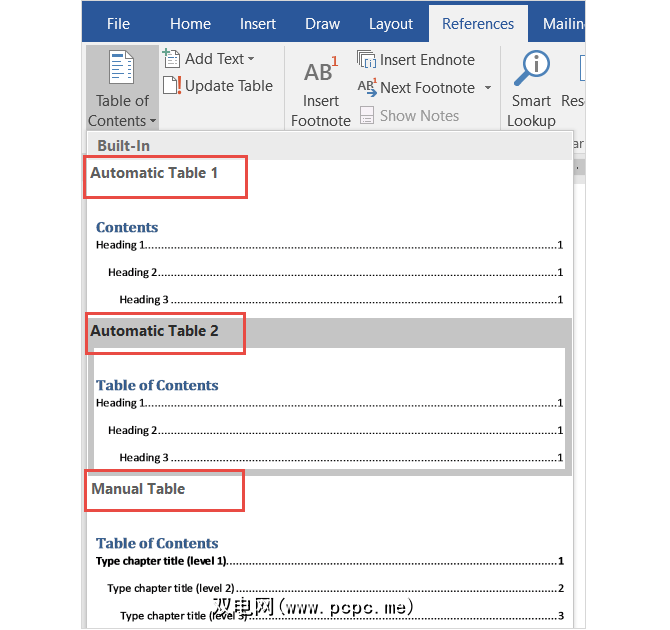The image size is (670, 630).
Task: Click the Insert Footnote AB icon
Action: click(x=320, y=69)
